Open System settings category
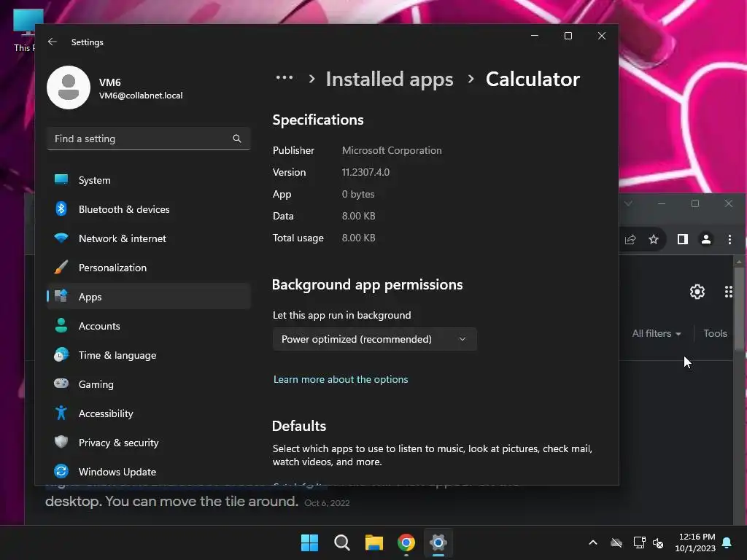Image resolution: width=747 pixels, height=560 pixels. (x=149, y=180)
